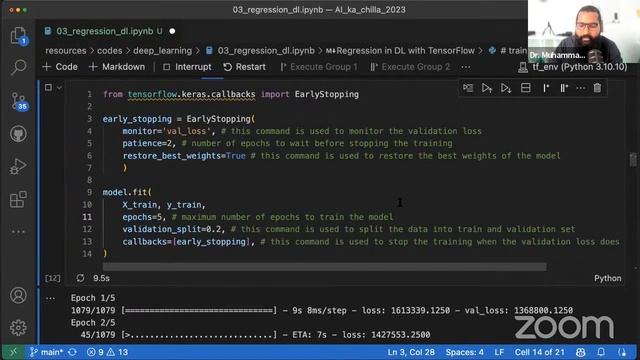This screenshot has width=640, height=360.
Task: Click the cell execution count [12]
Action: coord(52,278)
